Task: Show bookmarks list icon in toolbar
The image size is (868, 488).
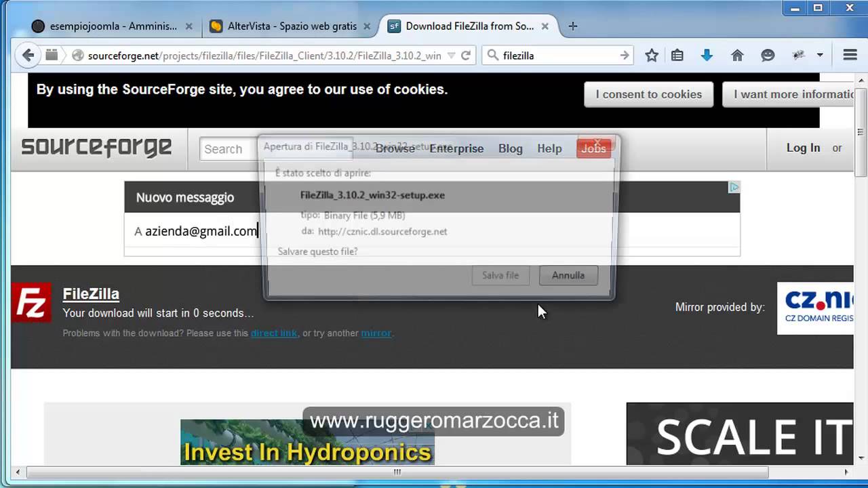Action: coord(677,56)
